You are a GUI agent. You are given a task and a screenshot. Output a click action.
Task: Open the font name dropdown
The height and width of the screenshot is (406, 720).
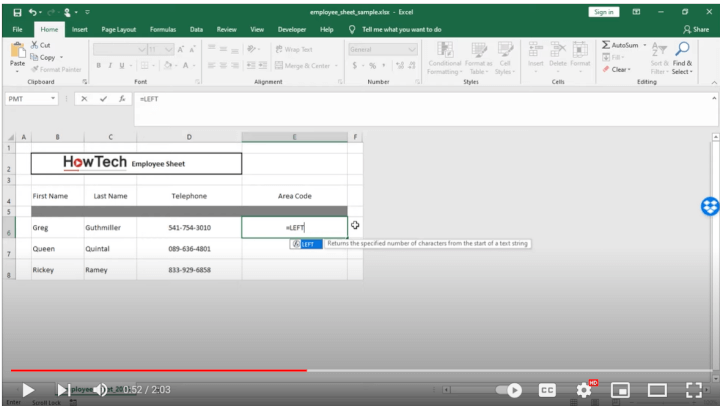141,49
